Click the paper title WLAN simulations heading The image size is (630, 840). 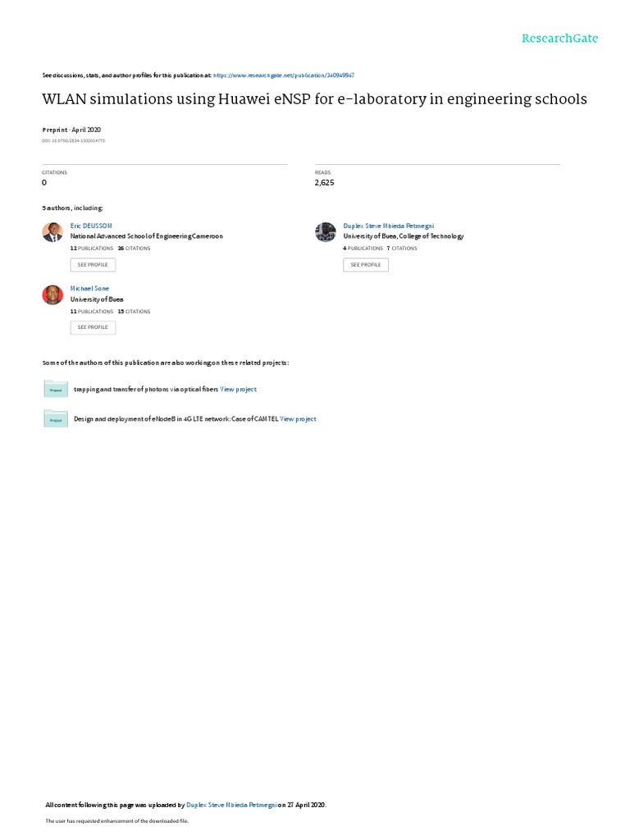click(x=314, y=99)
